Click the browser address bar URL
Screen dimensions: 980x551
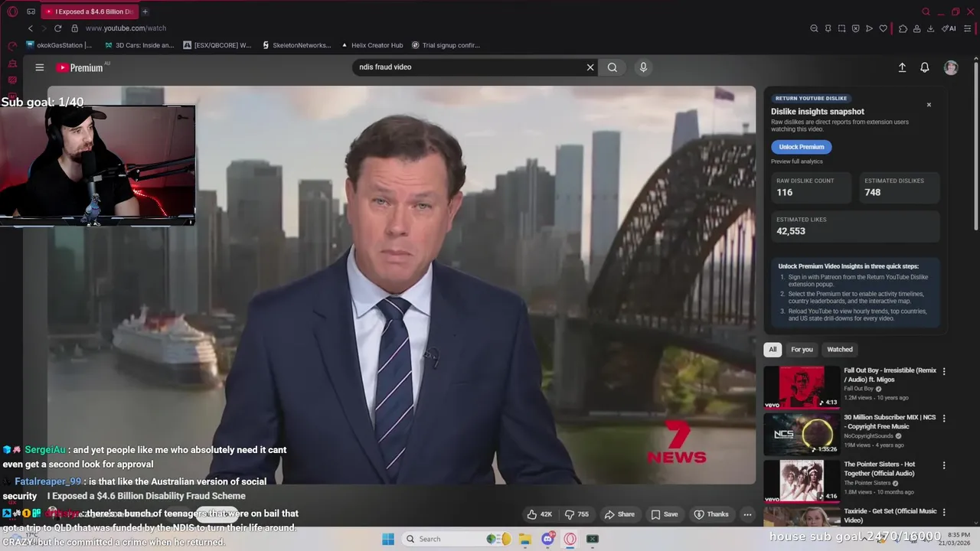126,28
